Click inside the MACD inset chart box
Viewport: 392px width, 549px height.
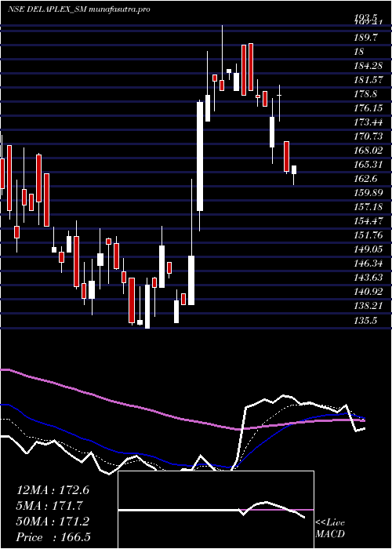click(x=216, y=510)
